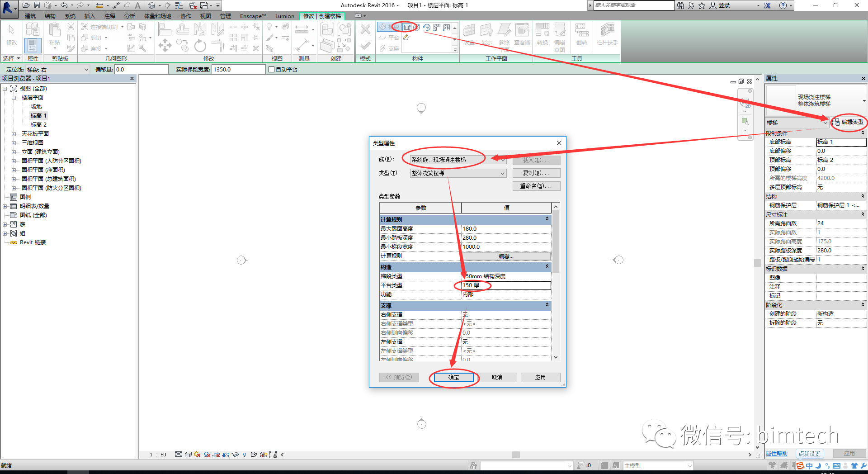The width and height of the screenshot is (868, 474).
Task: Click the view scale 1 : 50
Action: (x=158, y=455)
